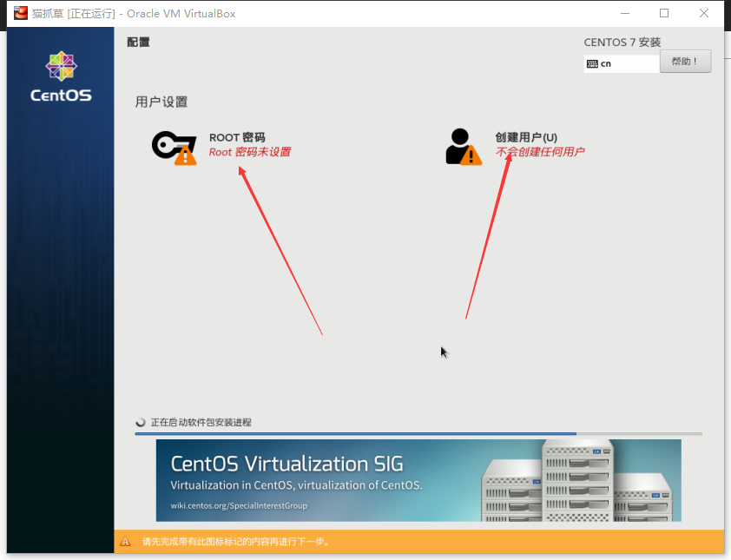The height and width of the screenshot is (560, 731).
Task: Click the wiki.centos.org/SpecialInterestGroup text
Action: coord(239,505)
